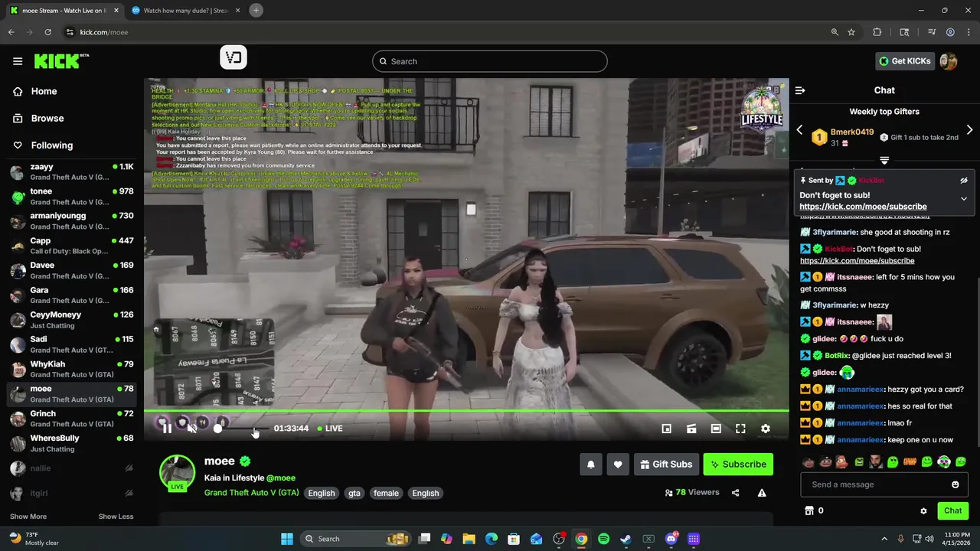Click green Chat send button
Image resolution: width=980 pixels, height=551 pixels.
(x=952, y=510)
